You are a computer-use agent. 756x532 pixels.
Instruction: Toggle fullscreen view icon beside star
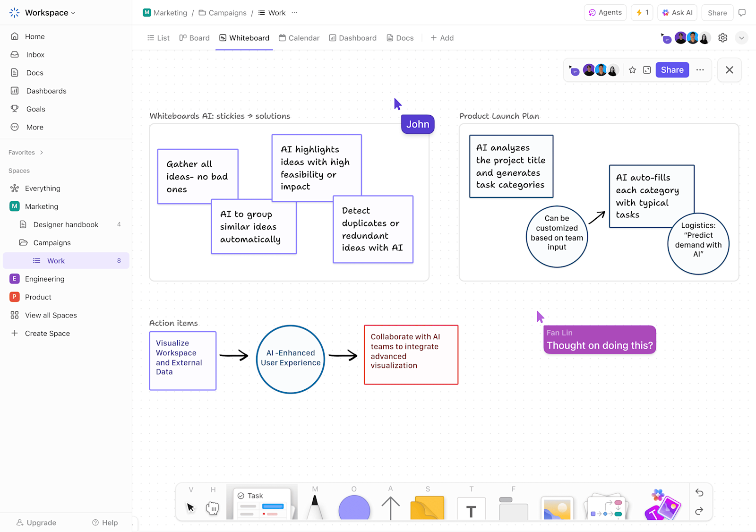coord(647,70)
